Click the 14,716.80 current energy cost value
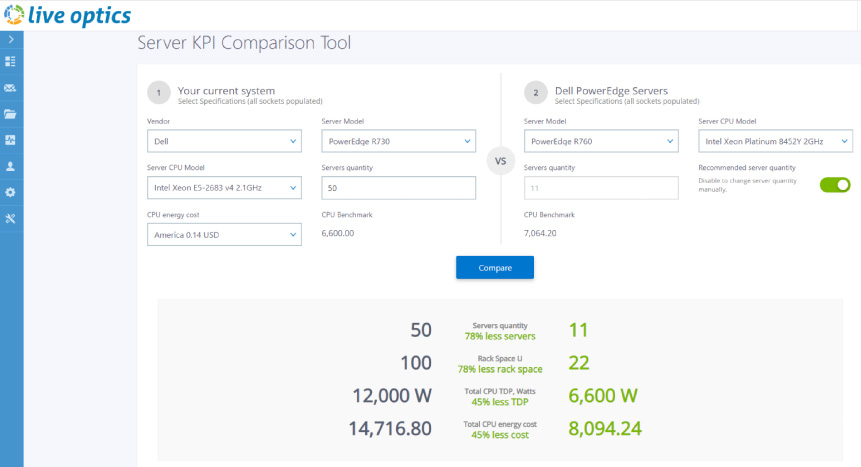 [390, 429]
